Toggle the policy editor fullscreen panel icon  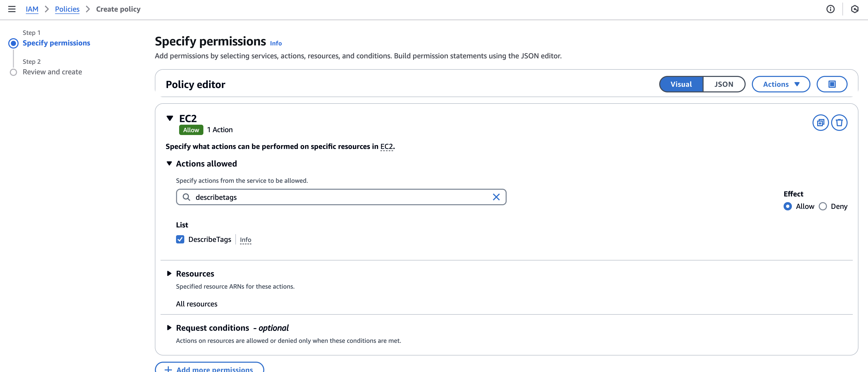pos(832,84)
